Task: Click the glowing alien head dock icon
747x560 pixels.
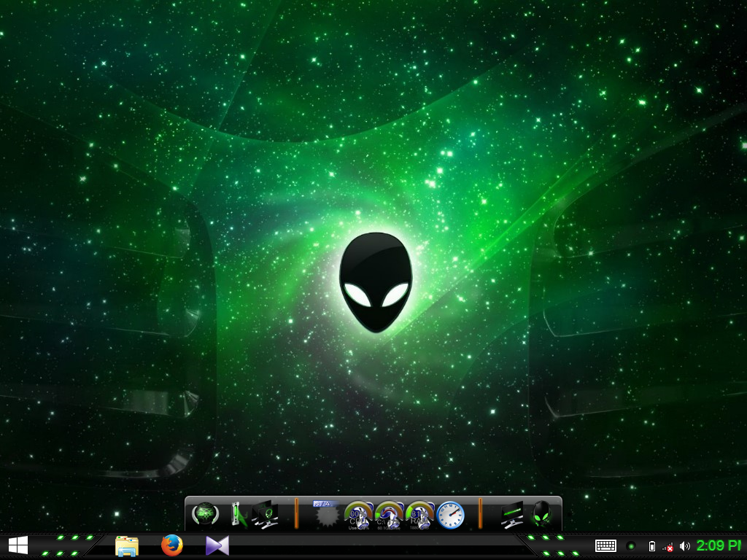Action: click(541, 513)
